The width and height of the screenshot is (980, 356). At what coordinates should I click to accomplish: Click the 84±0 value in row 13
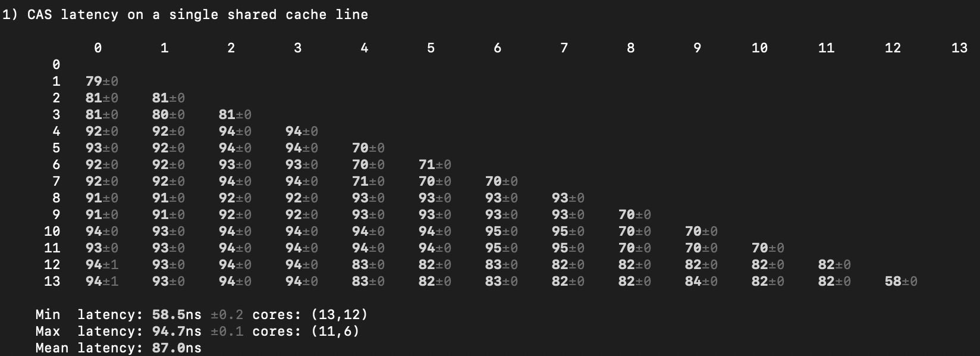click(x=701, y=282)
